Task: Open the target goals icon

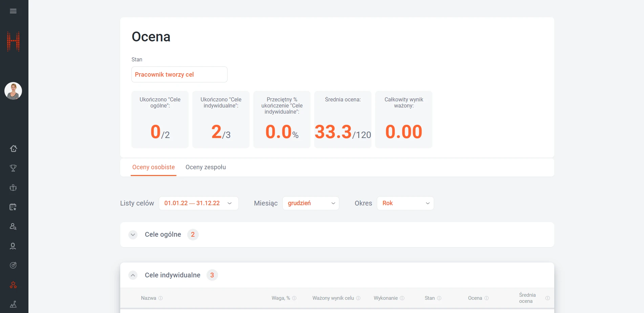Action: pos(13,265)
